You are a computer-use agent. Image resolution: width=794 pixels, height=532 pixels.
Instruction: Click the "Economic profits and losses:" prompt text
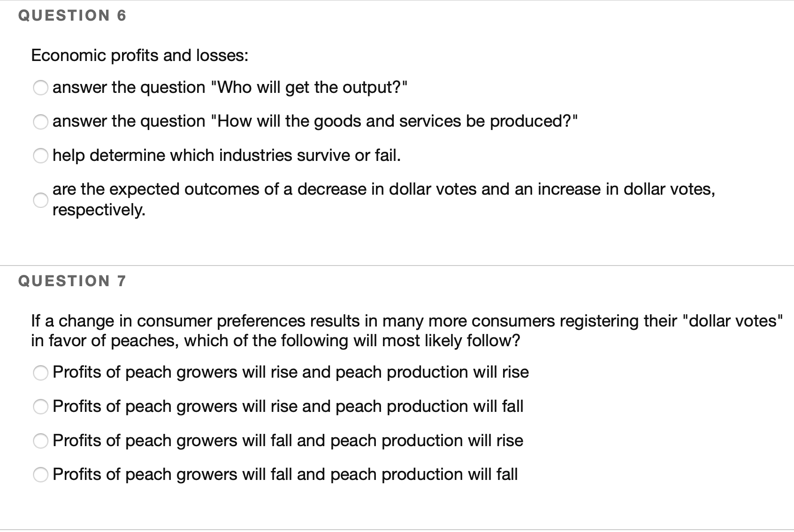pyautogui.click(x=139, y=55)
